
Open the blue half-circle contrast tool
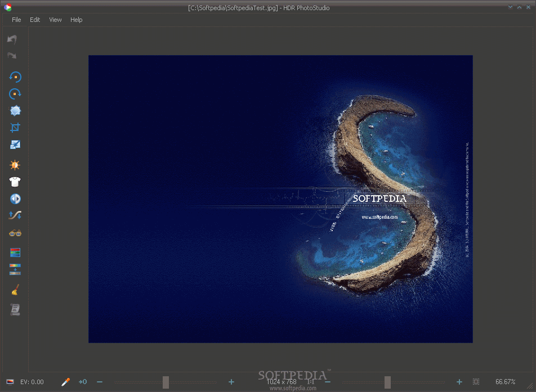pyautogui.click(x=15, y=199)
